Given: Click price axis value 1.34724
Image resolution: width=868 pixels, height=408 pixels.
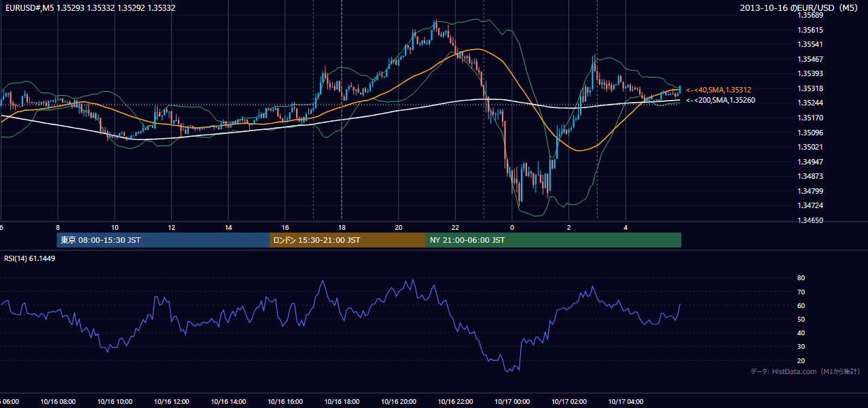Looking at the screenshot, I should coord(811,205).
